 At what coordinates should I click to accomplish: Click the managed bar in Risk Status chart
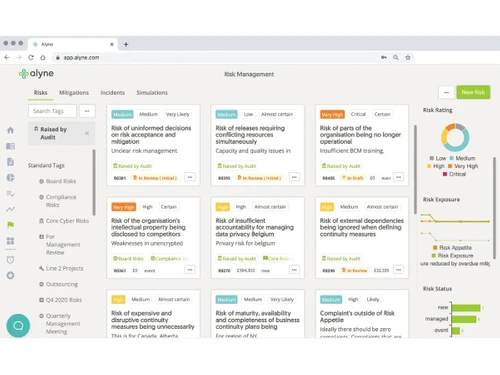[x=464, y=319]
